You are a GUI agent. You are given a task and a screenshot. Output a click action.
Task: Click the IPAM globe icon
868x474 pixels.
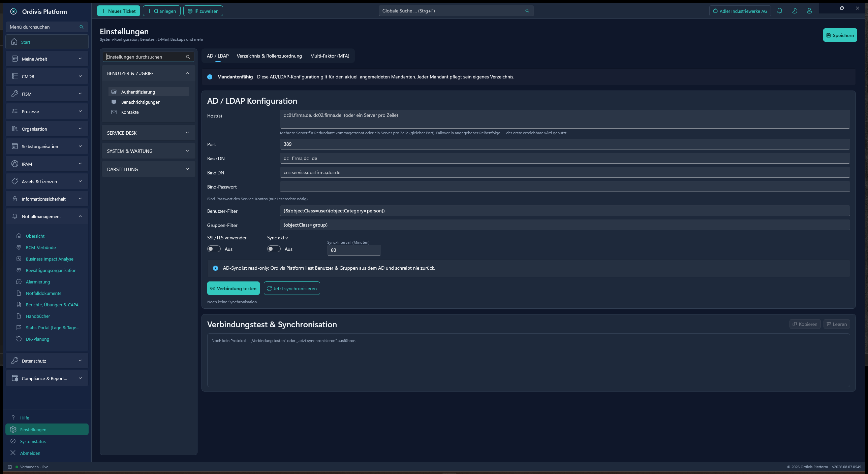[15, 164]
